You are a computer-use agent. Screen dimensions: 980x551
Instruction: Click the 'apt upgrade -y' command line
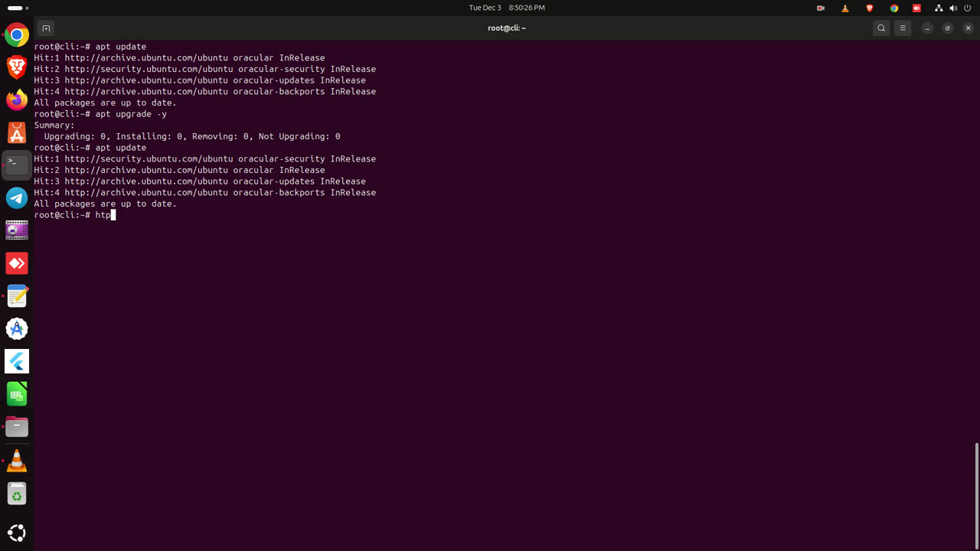coord(100,114)
